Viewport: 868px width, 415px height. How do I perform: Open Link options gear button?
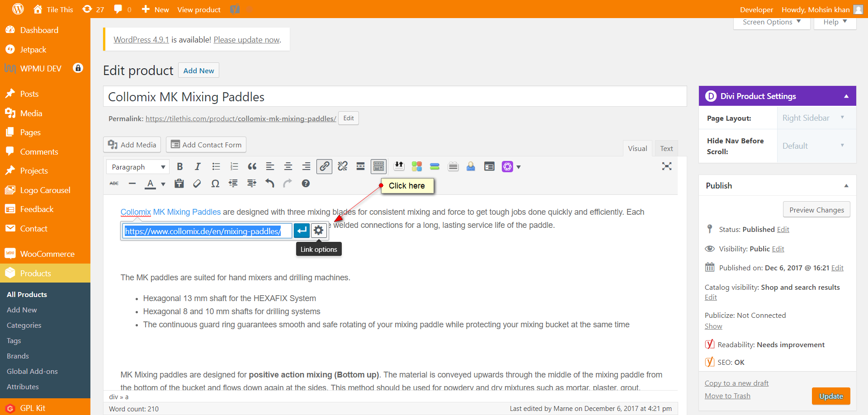pyautogui.click(x=319, y=231)
